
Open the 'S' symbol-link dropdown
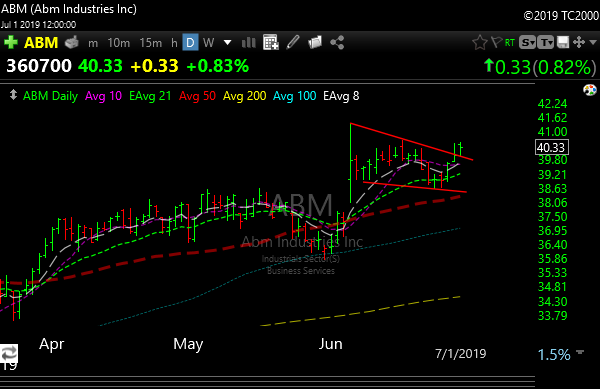point(527,42)
